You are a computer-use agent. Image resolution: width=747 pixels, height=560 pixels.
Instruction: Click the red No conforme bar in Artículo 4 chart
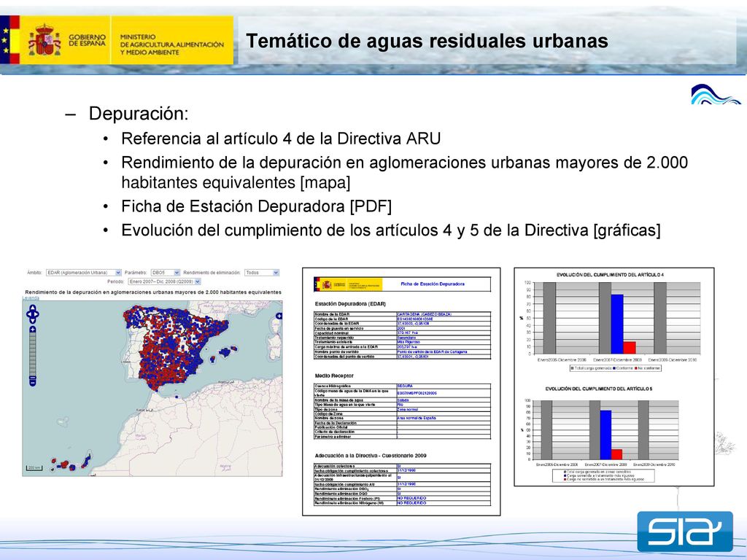click(x=630, y=348)
